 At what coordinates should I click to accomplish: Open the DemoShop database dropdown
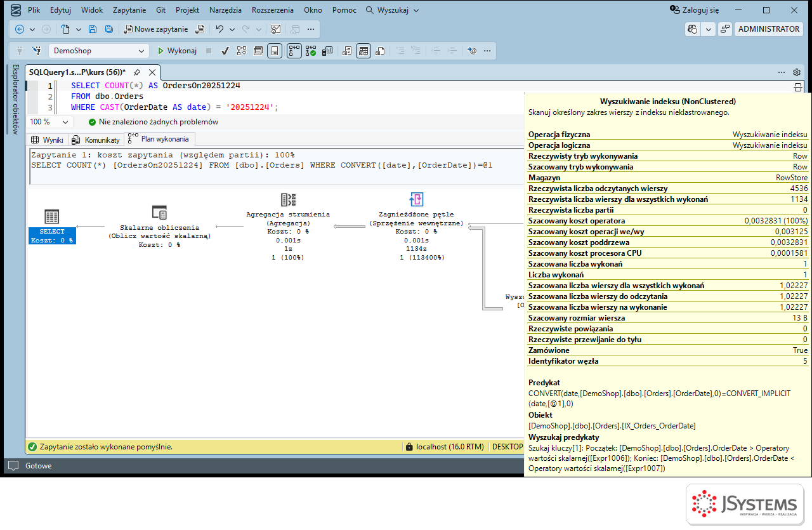point(99,51)
